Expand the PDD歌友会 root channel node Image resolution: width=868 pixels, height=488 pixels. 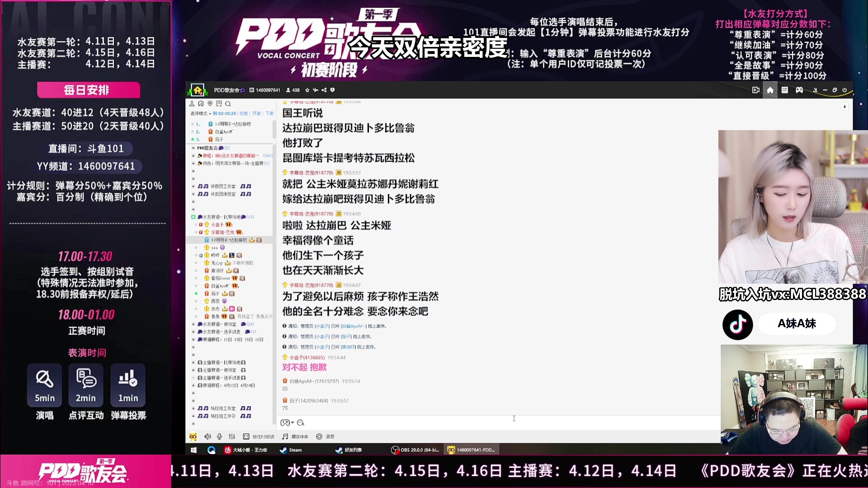pyautogui.click(x=193, y=148)
